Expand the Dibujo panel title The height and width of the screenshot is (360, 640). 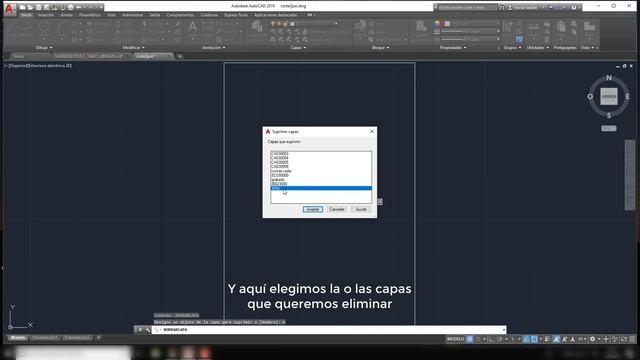pos(44,48)
